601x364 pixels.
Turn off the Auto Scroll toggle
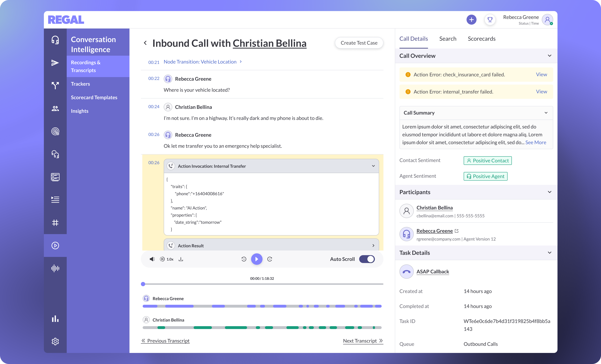tap(367, 259)
